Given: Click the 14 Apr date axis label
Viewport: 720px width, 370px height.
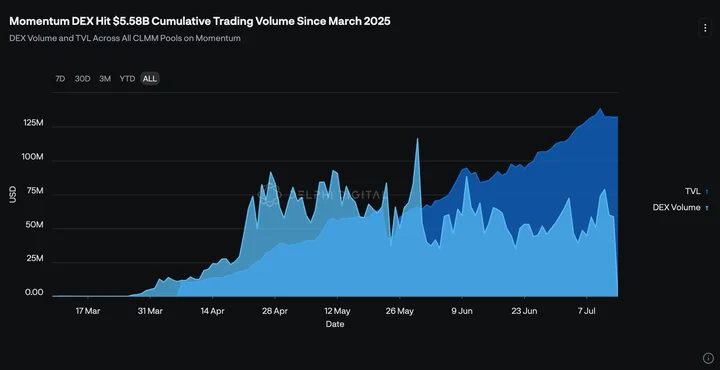Looking at the screenshot, I should click(x=212, y=311).
